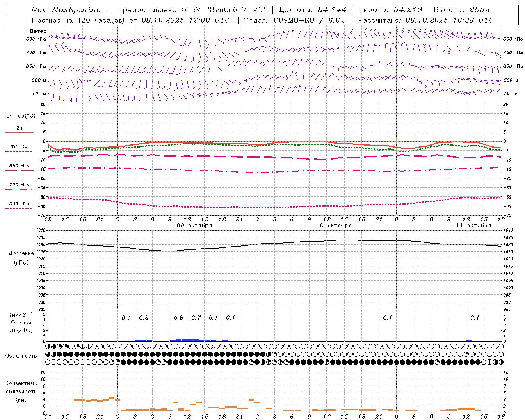This screenshot has width=525, height=420.
Task: Click the Рассчитано: 08.10.2025 16:38 UTC timestamp
Action: point(426,20)
